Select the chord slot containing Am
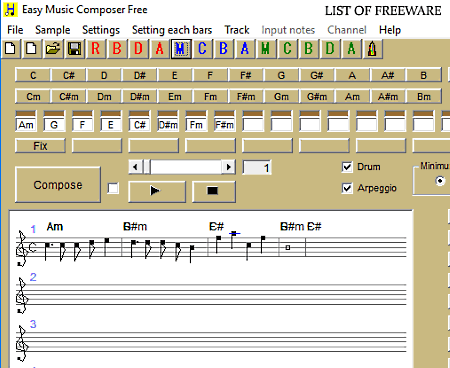 click(x=26, y=125)
